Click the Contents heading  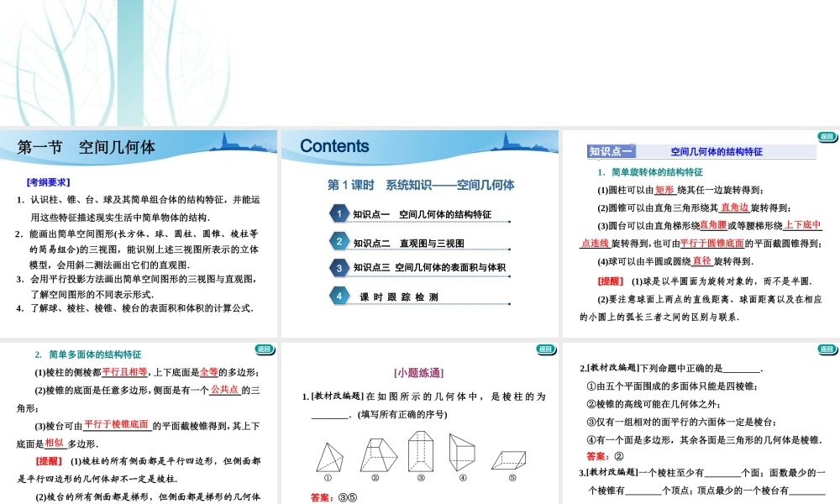click(334, 146)
